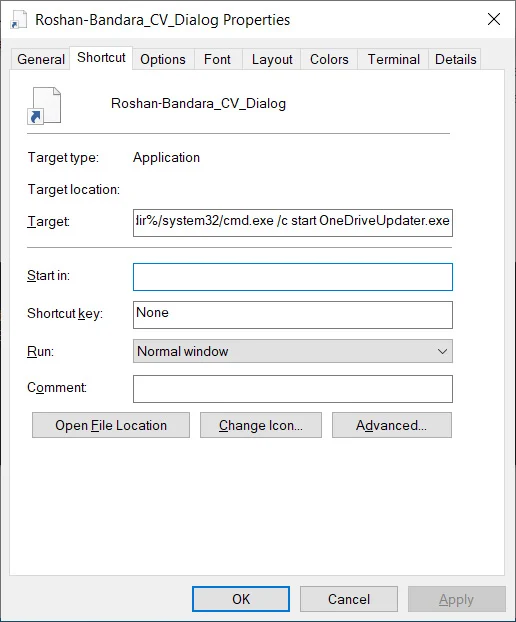Click the Shortcut key field

tap(293, 315)
